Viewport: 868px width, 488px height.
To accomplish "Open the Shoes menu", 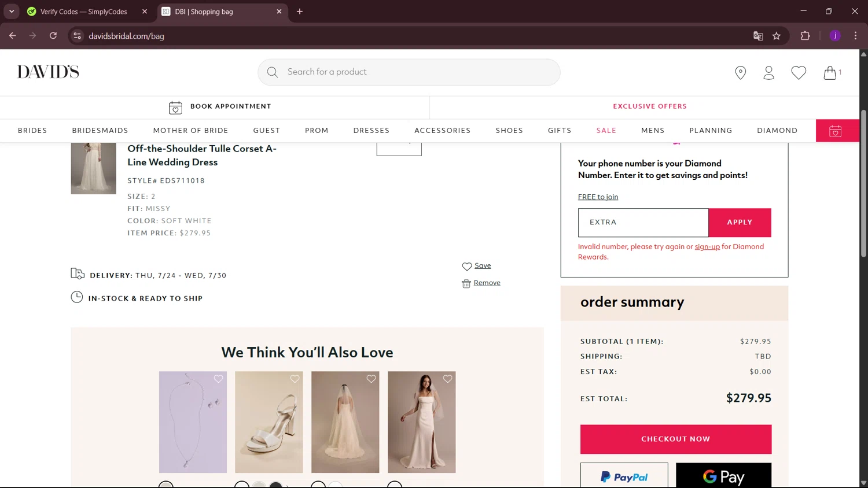I will [x=509, y=131].
